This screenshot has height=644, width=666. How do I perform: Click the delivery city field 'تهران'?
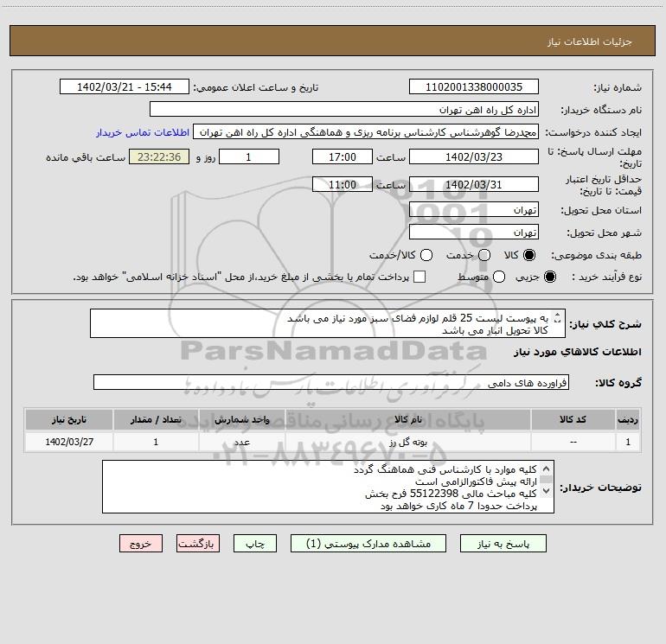coord(474,233)
